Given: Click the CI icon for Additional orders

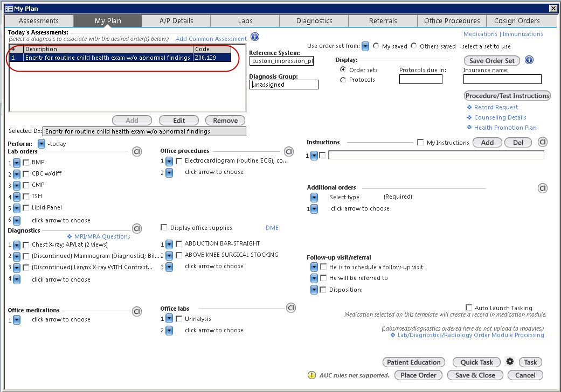Looking at the screenshot, I should point(542,188).
